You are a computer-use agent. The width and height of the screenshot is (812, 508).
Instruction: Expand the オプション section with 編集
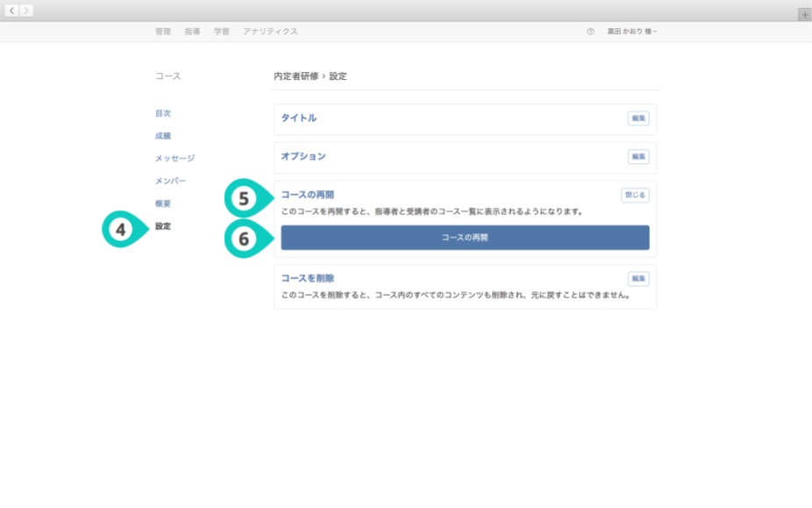[638, 157]
